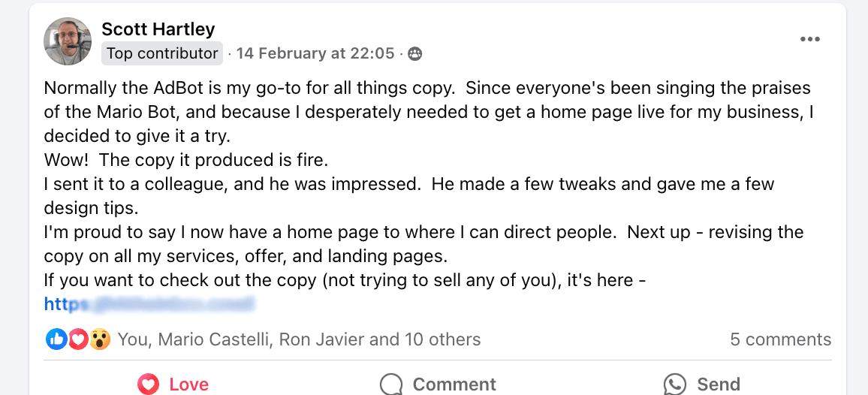Click the Comment button label
Image resolution: width=868 pixels, height=395 pixels.
tap(454, 384)
